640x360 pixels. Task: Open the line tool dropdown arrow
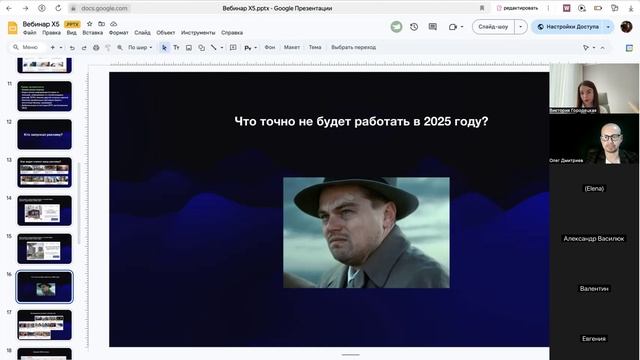(222, 48)
